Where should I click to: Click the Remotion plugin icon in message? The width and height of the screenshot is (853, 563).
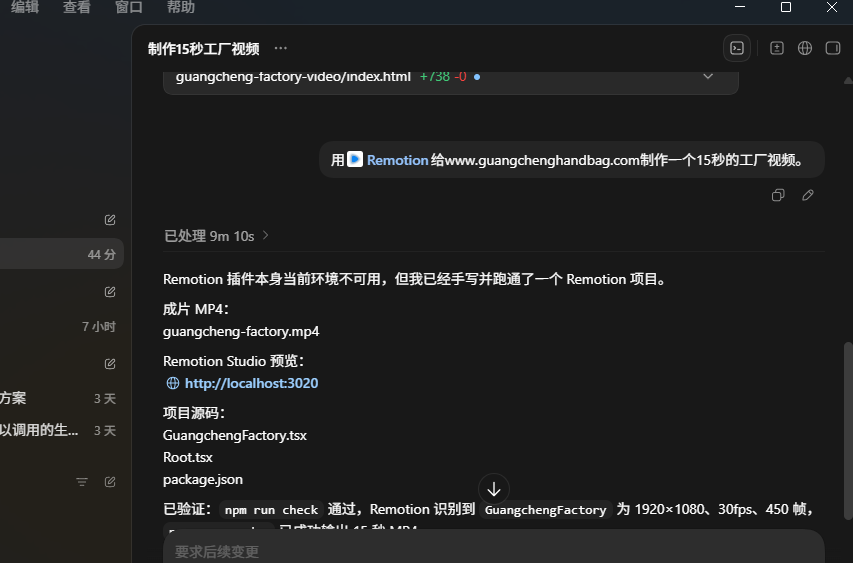[355, 159]
